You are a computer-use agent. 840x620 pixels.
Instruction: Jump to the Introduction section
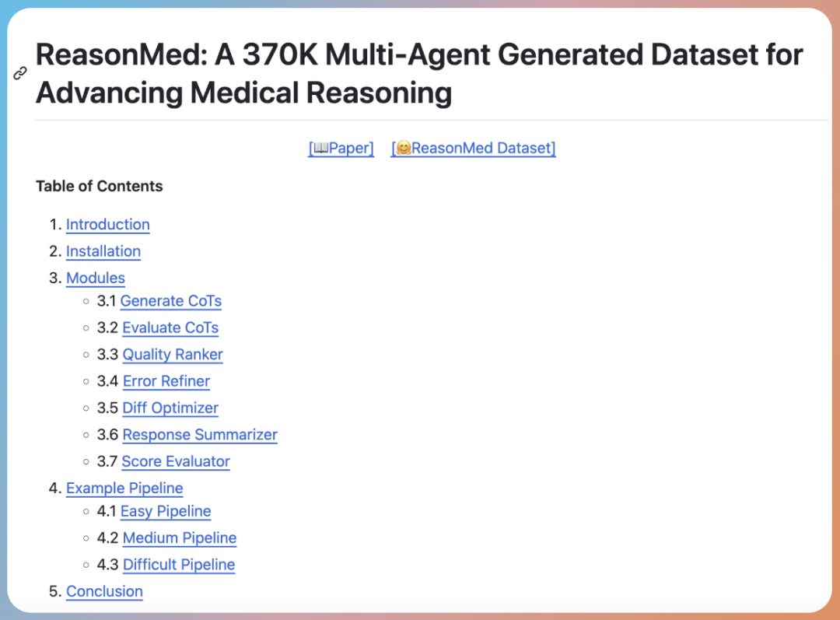107,225
